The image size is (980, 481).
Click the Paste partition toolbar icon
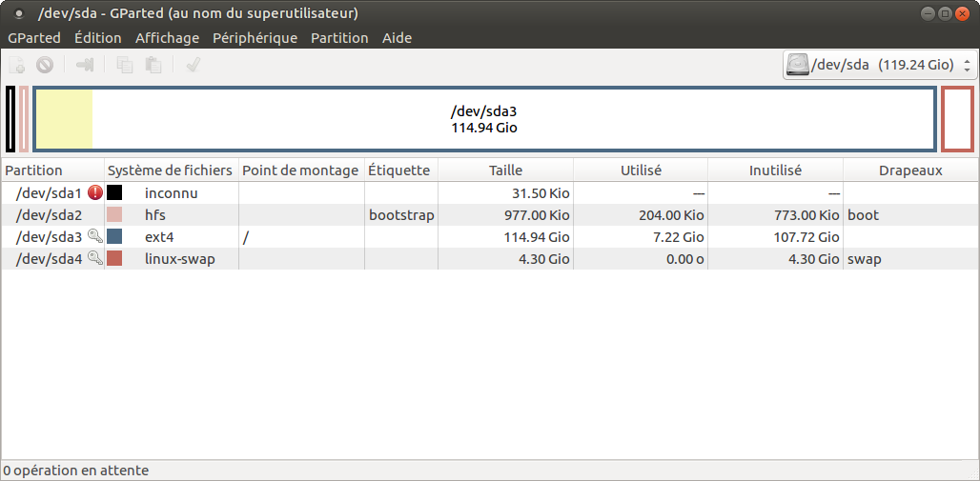coord(153,65)
